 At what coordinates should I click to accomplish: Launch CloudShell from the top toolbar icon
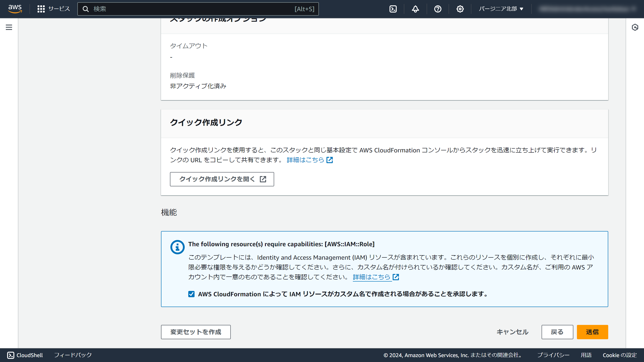[x=393, y=9]
